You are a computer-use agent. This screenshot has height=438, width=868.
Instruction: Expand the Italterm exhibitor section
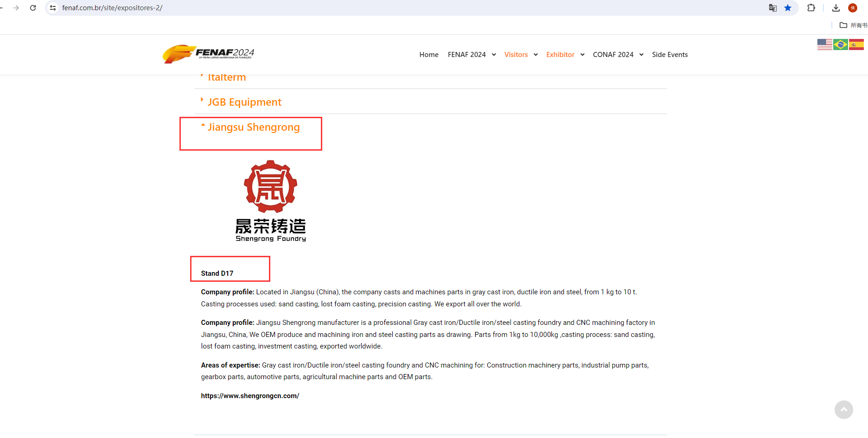(x=227, y=77)
